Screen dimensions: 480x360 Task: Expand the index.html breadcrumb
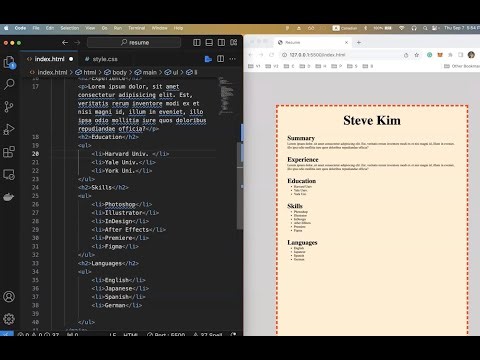49,72
